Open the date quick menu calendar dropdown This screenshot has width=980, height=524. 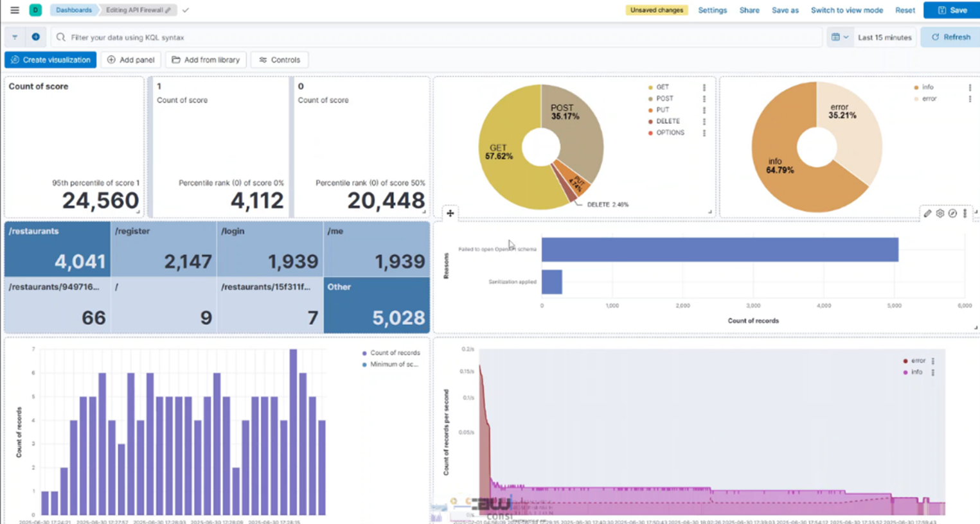coord(839,37)
